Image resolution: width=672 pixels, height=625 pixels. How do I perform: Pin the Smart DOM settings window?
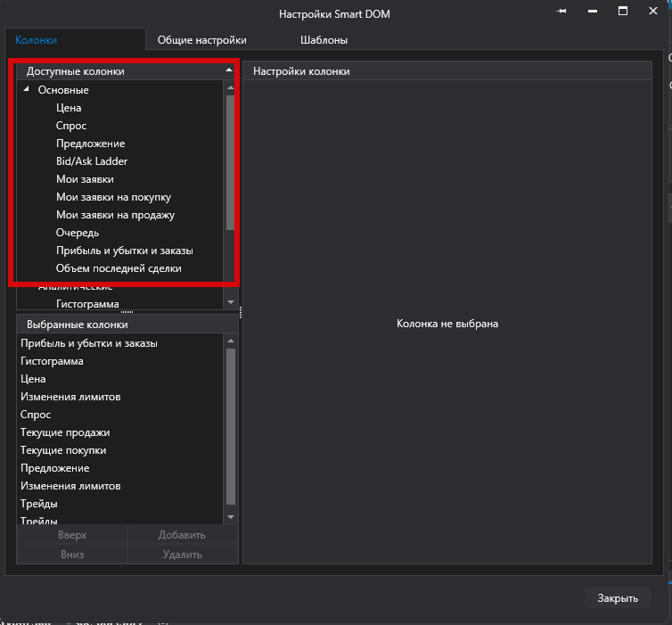point(561,12)
